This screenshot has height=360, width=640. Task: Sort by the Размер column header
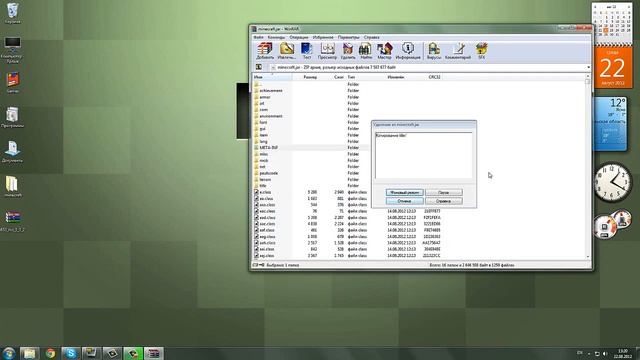[x=305, y=77]
